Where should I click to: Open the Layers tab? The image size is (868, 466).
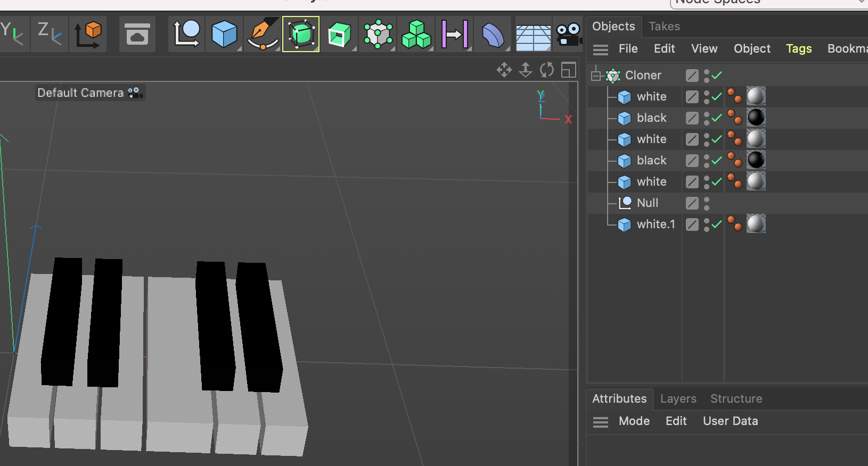click(678, 398)
